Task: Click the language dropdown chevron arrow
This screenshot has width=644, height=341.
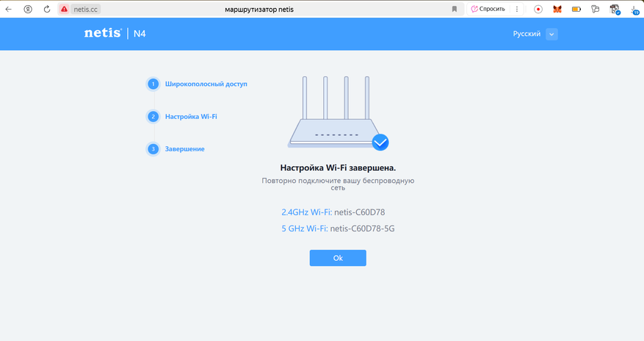Action: click(551, 34)
